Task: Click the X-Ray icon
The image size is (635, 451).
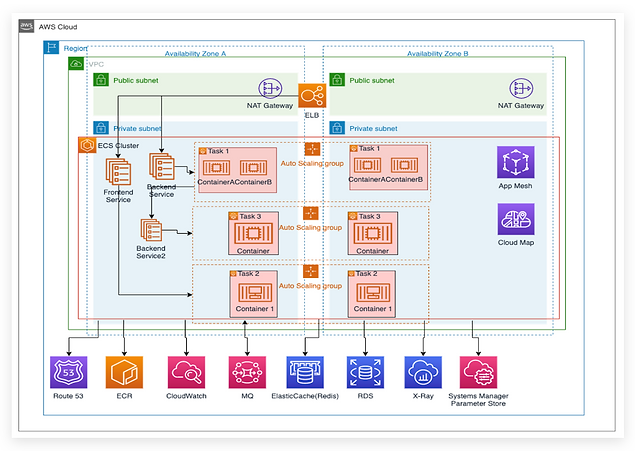Action: click(x=423, y=372)
